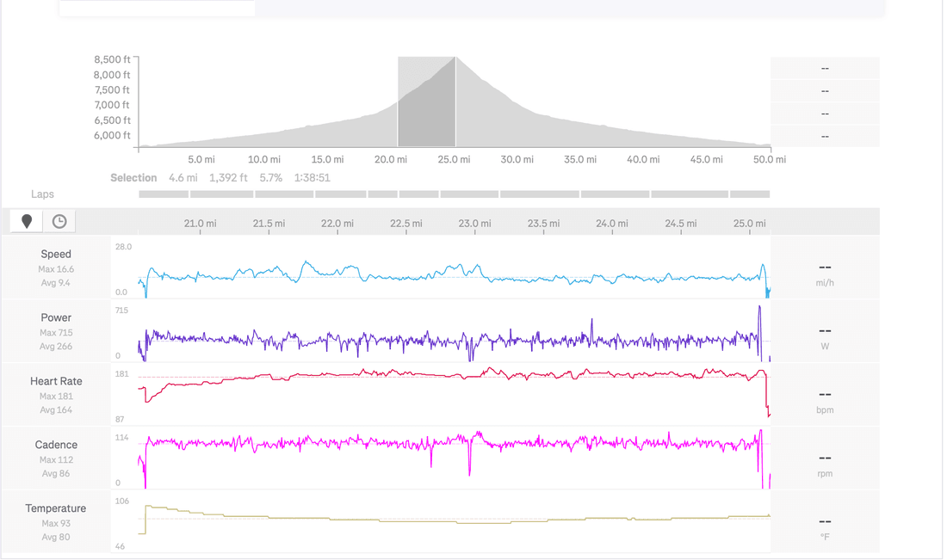Screen dimensions: 947x560
Task: Click the W unit readout
Action: 825,347
